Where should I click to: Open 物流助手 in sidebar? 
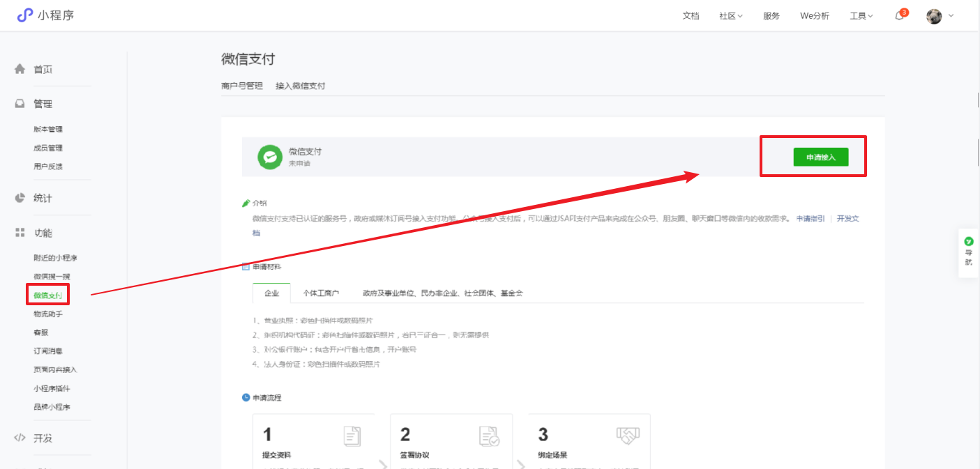pyautogui.click(x=48, y=314)
